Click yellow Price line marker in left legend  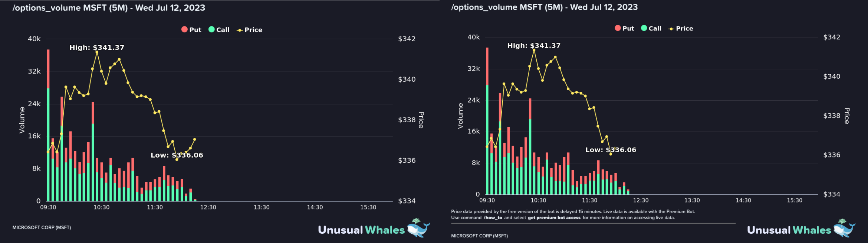coord(240,30)
